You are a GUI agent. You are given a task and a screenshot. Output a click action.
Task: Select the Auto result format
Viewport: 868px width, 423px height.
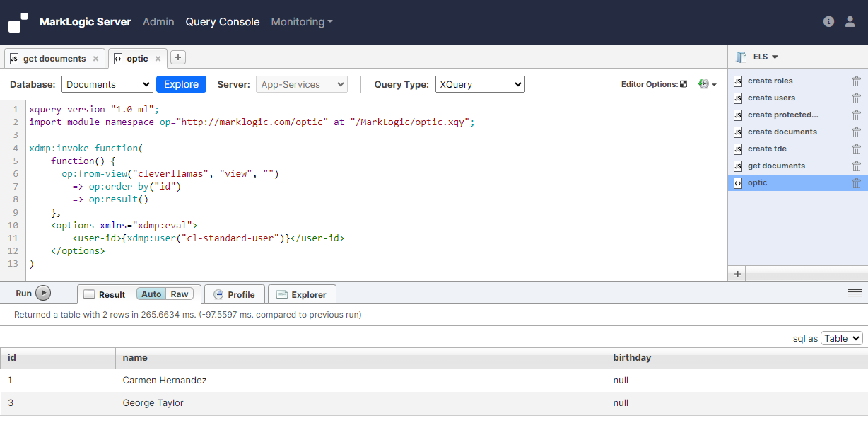click(x=152, y=293)
